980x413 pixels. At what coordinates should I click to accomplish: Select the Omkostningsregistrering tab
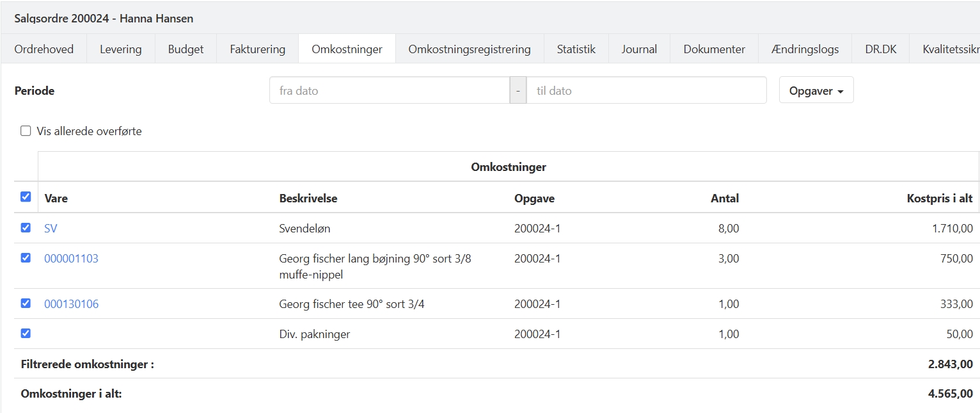469,49
